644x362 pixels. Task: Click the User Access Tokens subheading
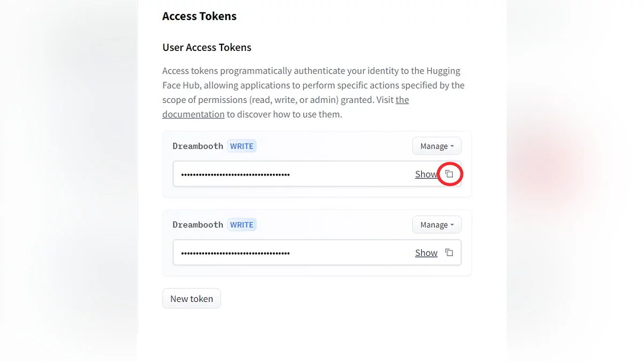pos(207,47)
